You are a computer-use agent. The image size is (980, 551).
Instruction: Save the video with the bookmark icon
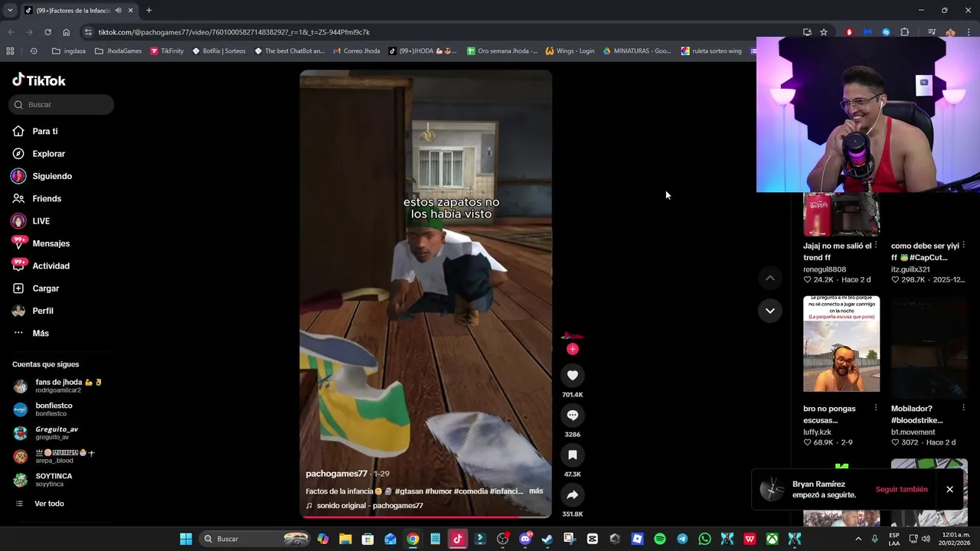[572, 455]
